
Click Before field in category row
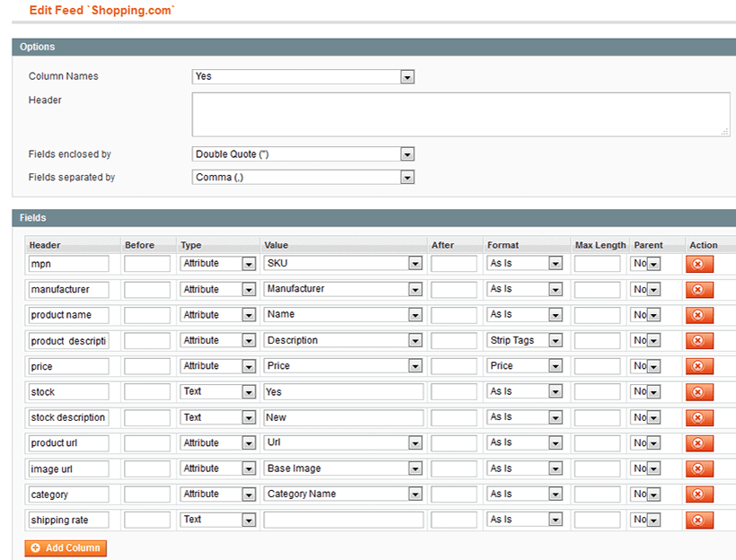147,494
